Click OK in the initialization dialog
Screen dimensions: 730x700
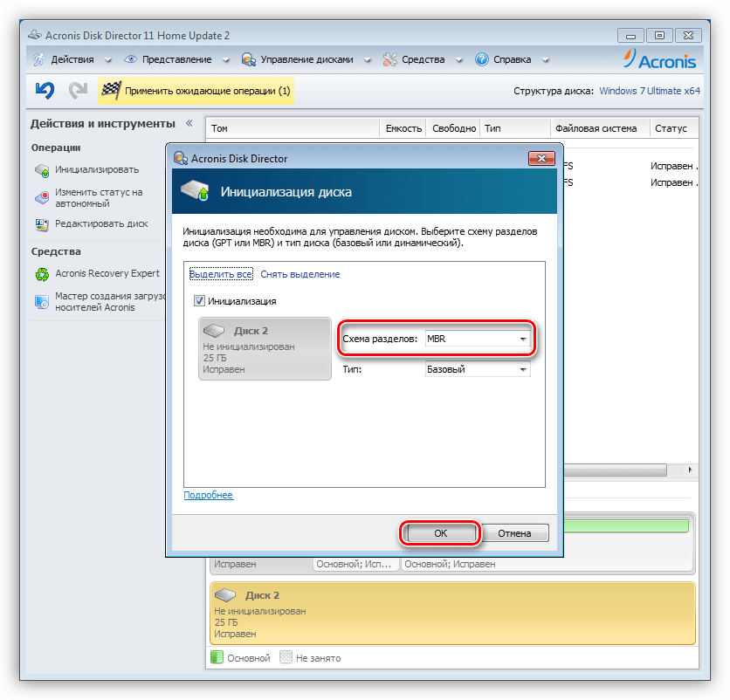440,533
